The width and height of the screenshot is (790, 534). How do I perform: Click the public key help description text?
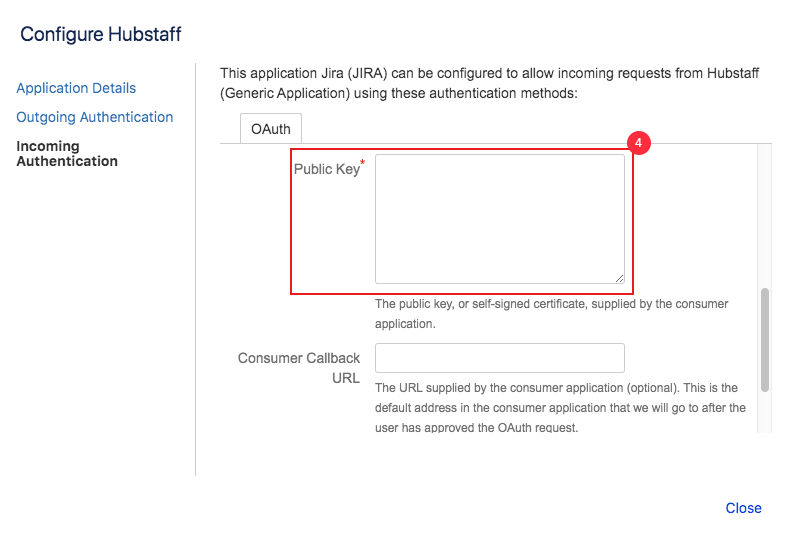(x=551, y=314)
